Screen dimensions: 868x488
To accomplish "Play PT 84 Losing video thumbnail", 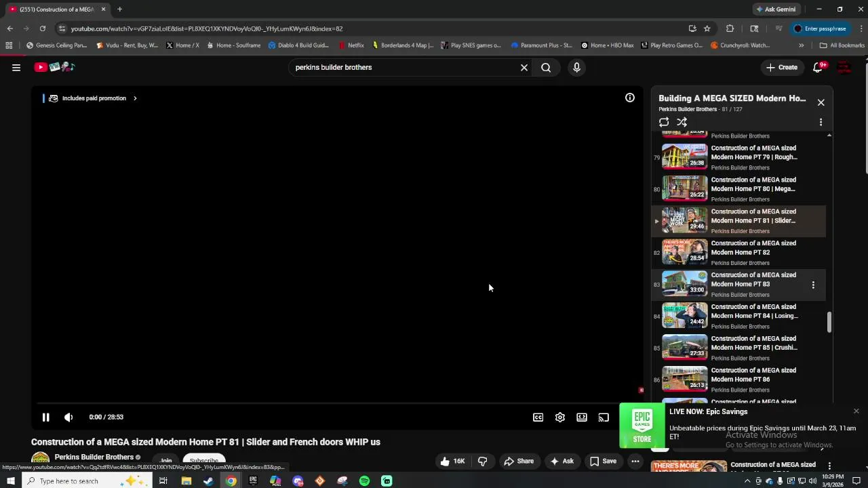I will 684,316.
